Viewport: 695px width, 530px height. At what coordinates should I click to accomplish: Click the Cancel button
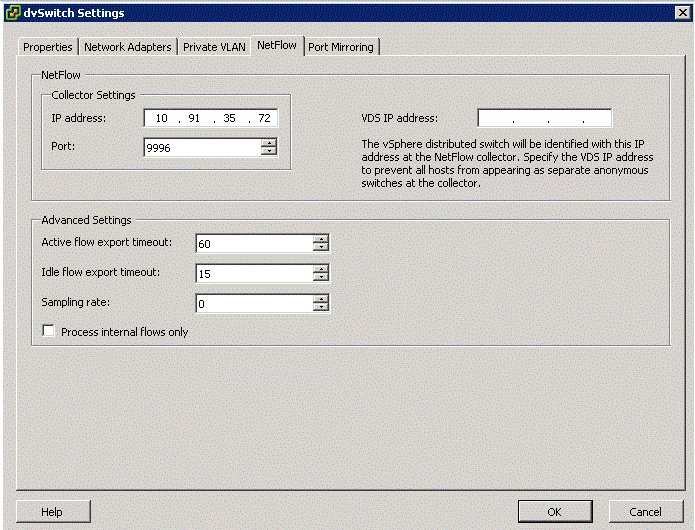coord(645,512)
